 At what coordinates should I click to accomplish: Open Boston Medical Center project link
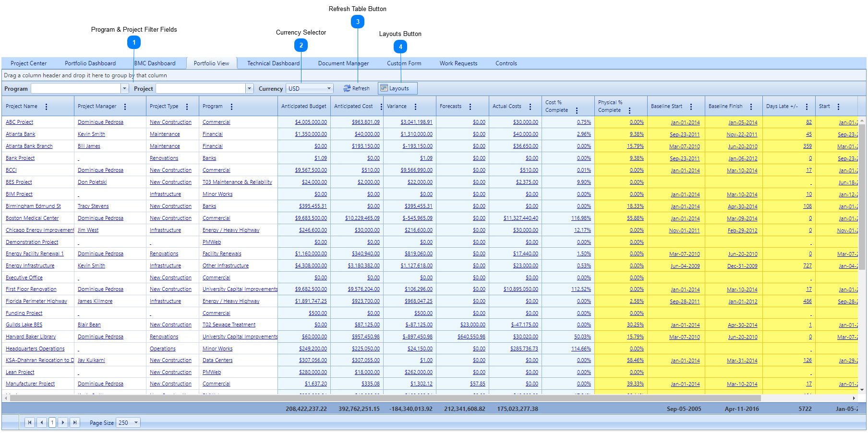(x=32, y=218)
